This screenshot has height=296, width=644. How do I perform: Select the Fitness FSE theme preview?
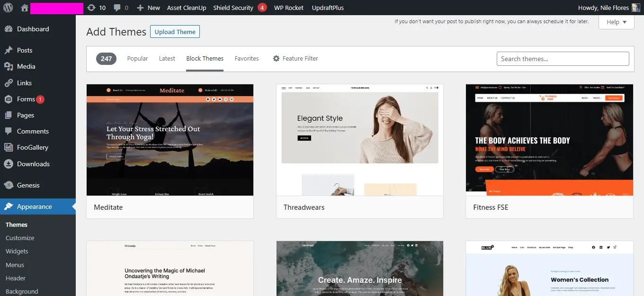click(549, 140)
